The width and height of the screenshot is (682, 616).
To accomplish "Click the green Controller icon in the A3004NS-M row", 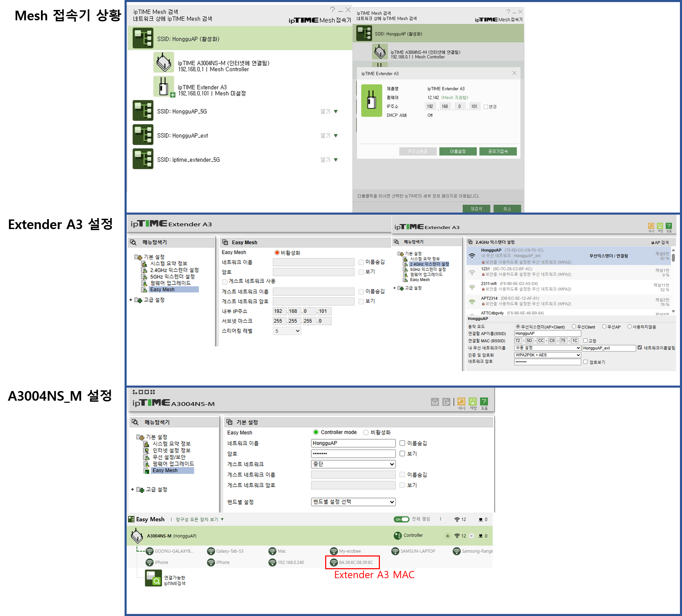I will click(x=397, y=536).
